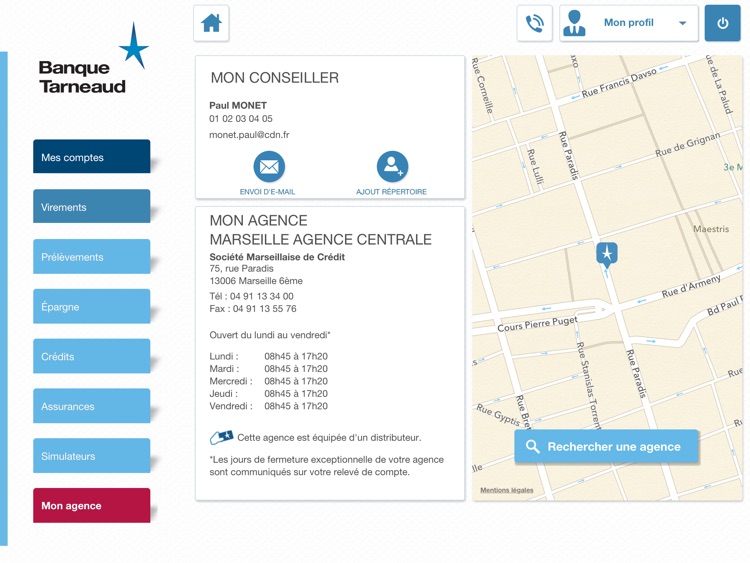
Task: Click the Mon profil label
Action: [629, 22]
